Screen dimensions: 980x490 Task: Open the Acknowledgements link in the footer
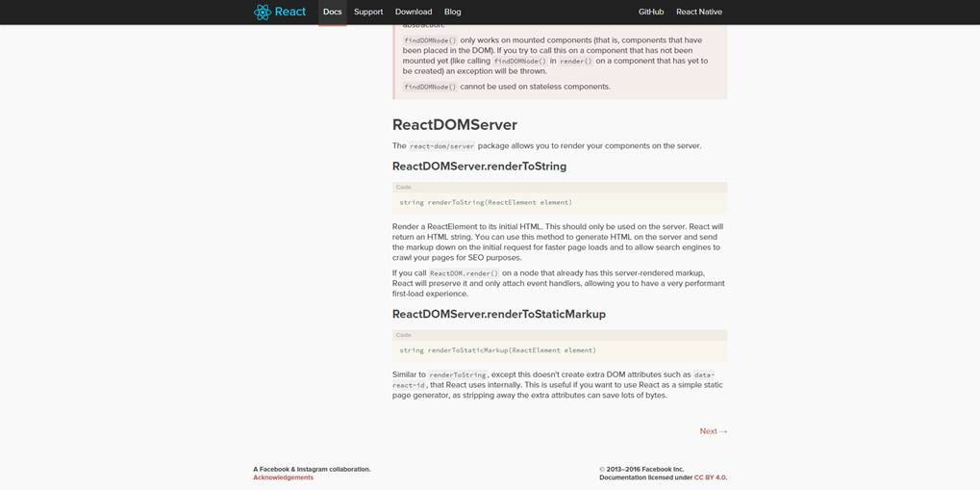coord(283,477)
